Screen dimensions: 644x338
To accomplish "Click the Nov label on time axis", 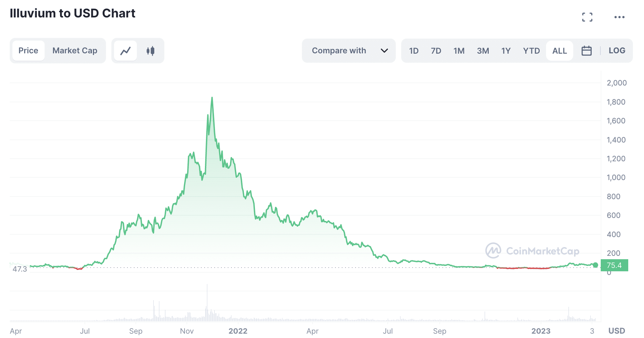I will pos(187,331).
